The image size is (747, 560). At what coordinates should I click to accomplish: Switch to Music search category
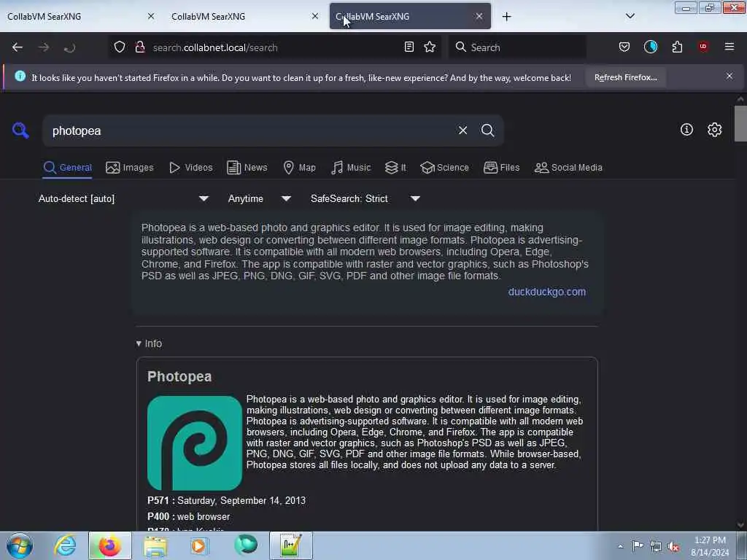351,167
